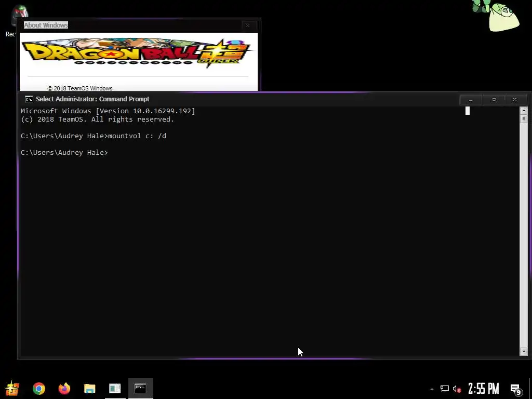Click the green character desktop gadget
This screenshot has width=532, height=399.
[x=496, y=15]
